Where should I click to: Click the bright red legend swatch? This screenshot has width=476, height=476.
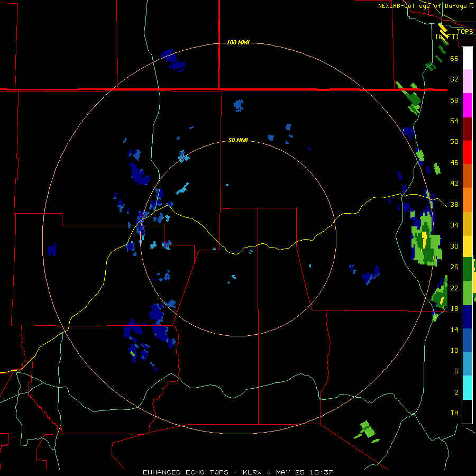click(x=467, y=152)
